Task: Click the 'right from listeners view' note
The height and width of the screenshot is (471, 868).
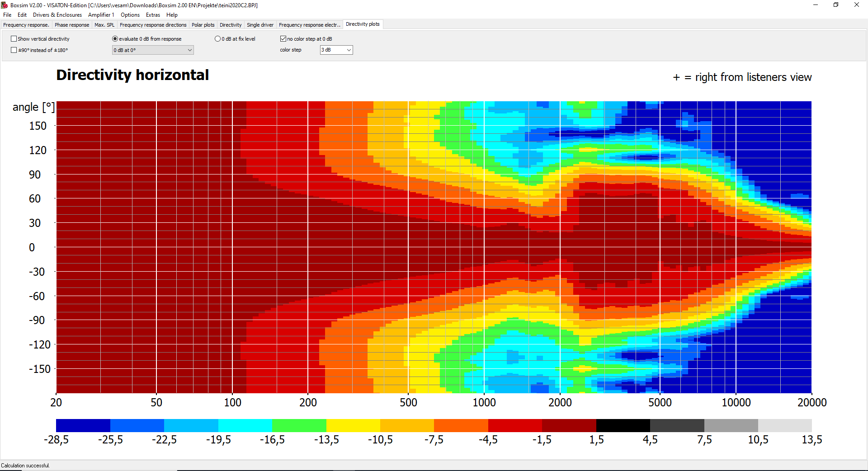Action: click(x=742, y=77)
